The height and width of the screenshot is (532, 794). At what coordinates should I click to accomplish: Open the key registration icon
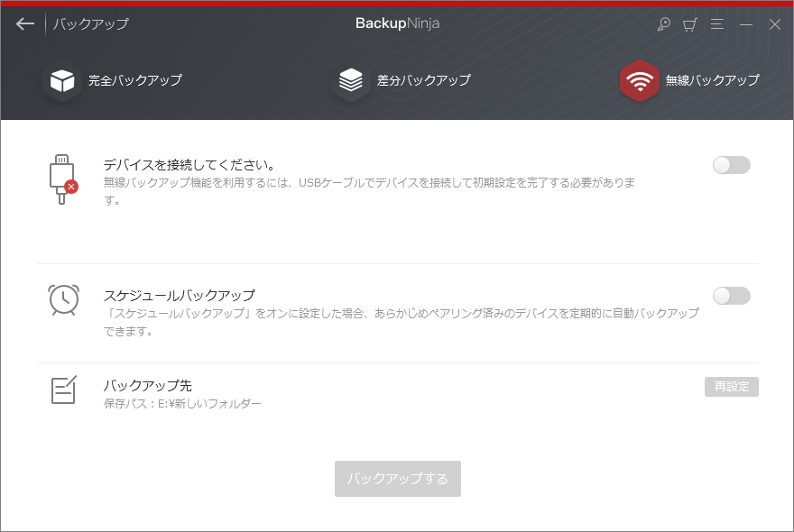[x=663, y=23]
